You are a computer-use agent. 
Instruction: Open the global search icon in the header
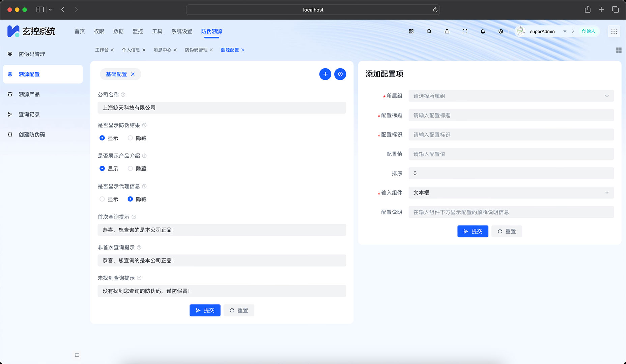[x=429, y=31]
